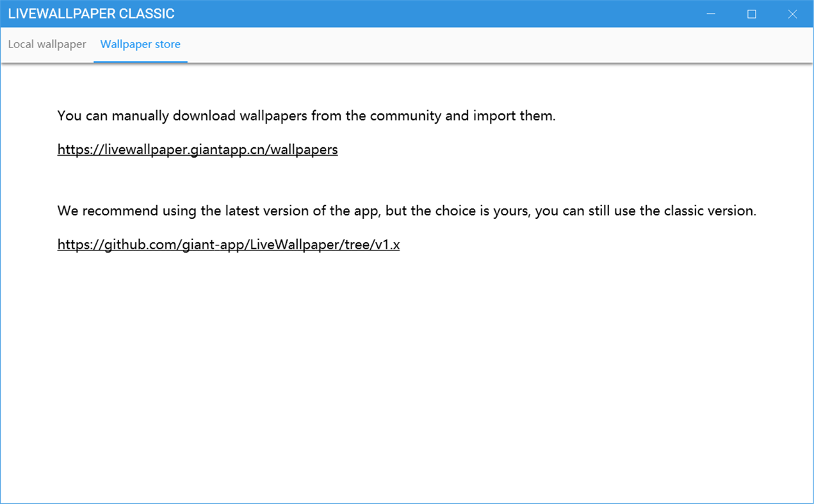This screenshot has height=504, width=814.
Task: Close the LiveWallpaper Classic window
Action: pos(792,13)
